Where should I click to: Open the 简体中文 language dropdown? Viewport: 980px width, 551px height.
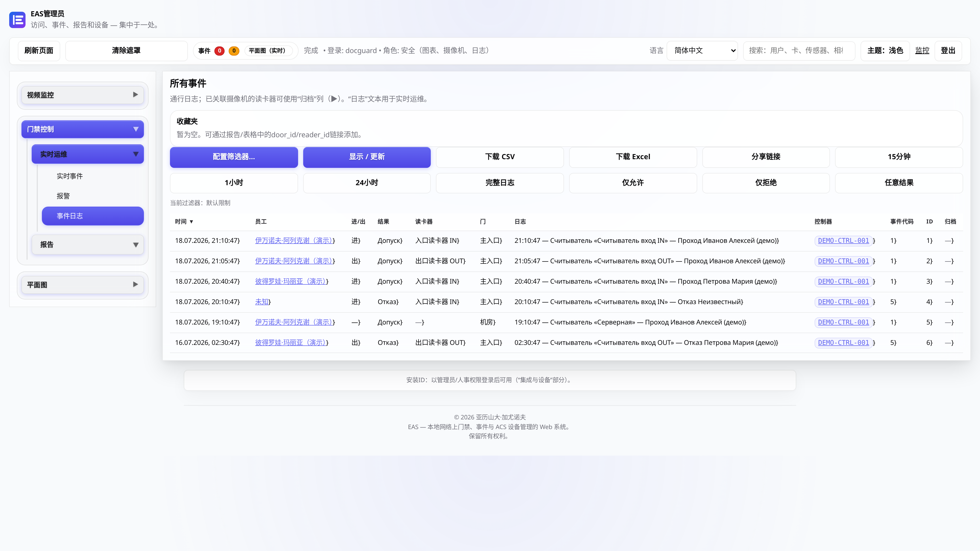702,51
